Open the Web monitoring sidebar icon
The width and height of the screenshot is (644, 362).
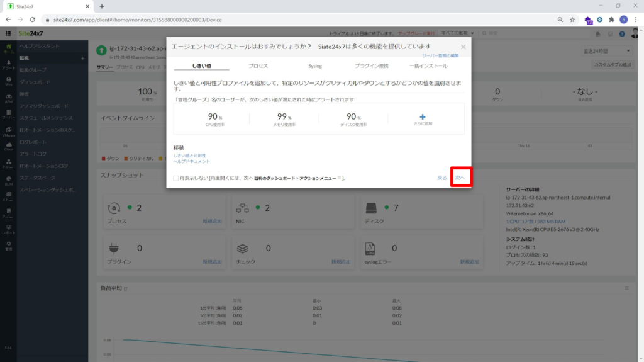[x=8, y=81]
